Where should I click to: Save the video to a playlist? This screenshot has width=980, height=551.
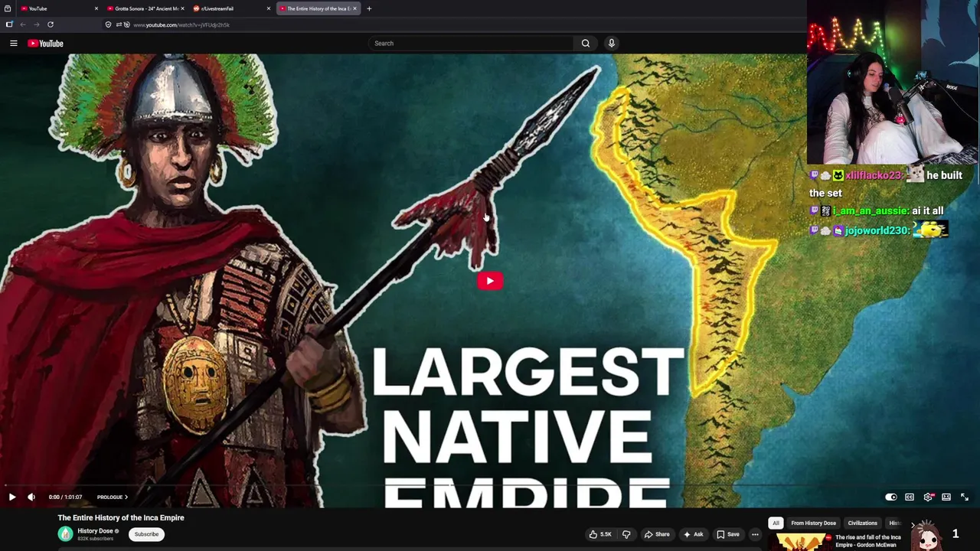[728, 534]
